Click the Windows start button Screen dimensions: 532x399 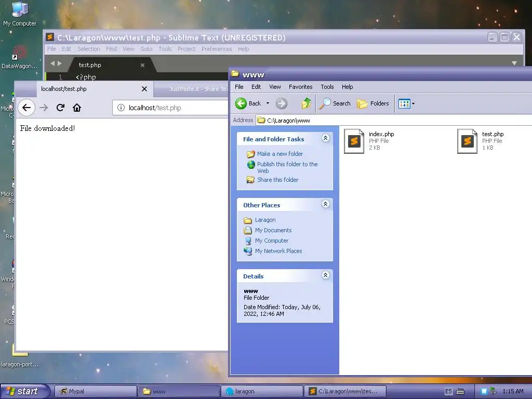point(25,391)
